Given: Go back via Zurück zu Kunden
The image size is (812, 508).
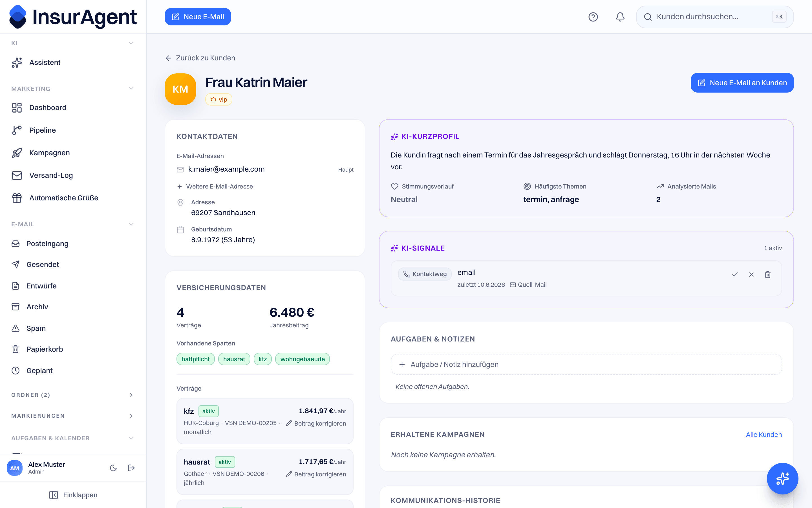Looking at the screenshot, I should 200,58.
